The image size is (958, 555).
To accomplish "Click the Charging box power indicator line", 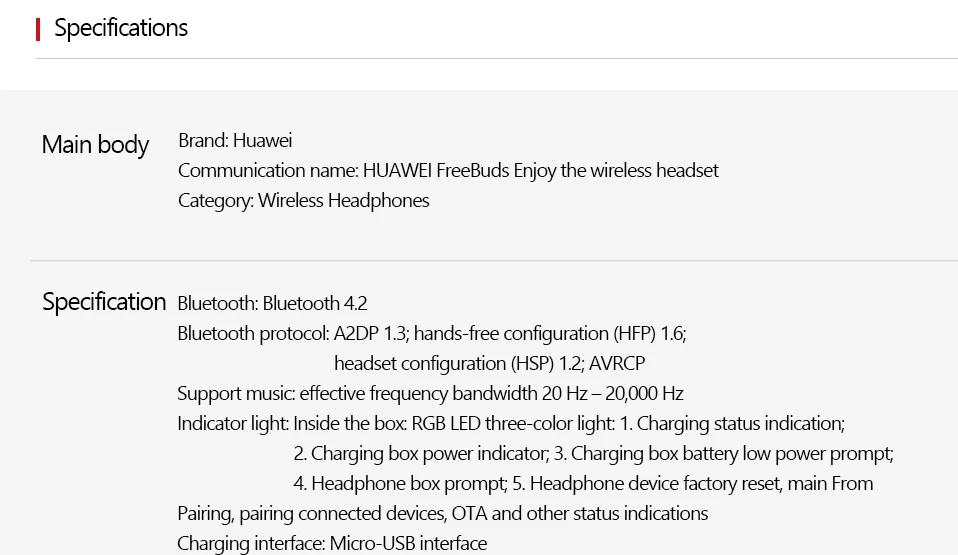I will click(593, 454).
